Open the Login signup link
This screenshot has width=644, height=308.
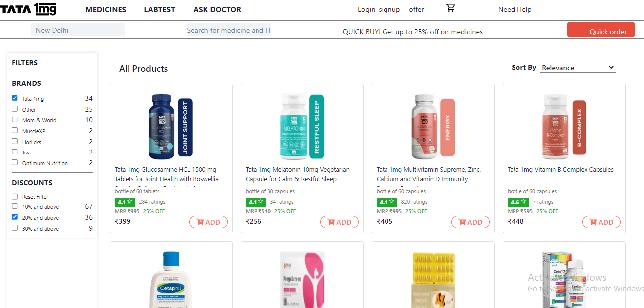(379, 9)
